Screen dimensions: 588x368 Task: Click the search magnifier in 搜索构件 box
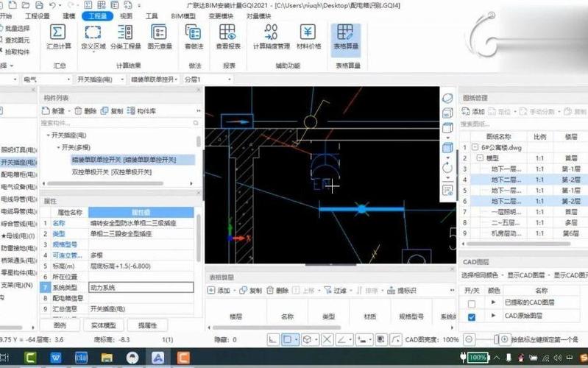tap(196, 123)
